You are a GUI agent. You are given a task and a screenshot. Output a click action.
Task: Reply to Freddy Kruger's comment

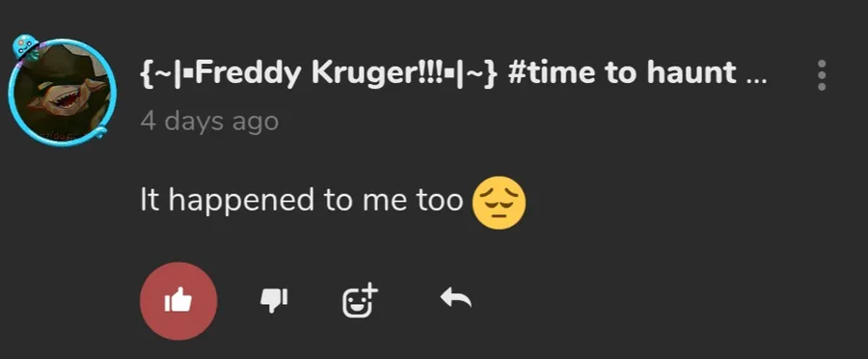click(x=455, y=298)
